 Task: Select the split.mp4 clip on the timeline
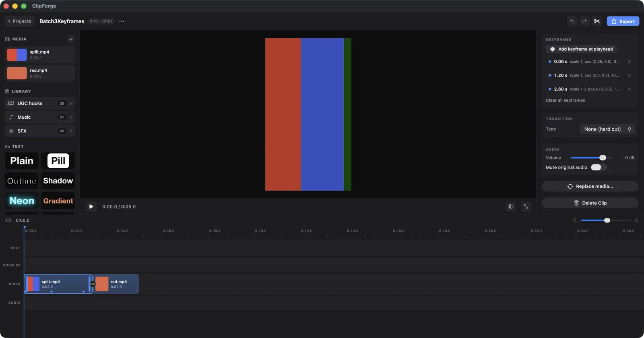[x=58, y=284]
